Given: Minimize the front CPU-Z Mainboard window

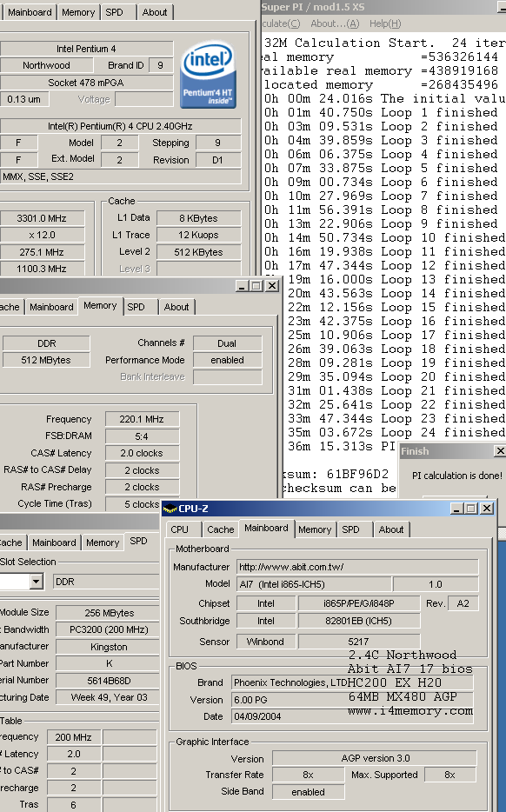Looking at the screenshot, I should (x=456, y=509).
